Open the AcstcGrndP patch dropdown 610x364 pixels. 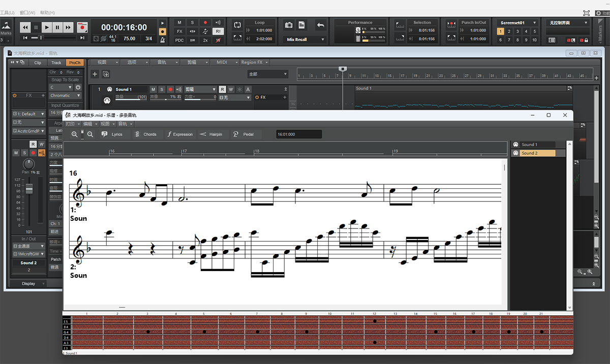click(x=29, y=131)
